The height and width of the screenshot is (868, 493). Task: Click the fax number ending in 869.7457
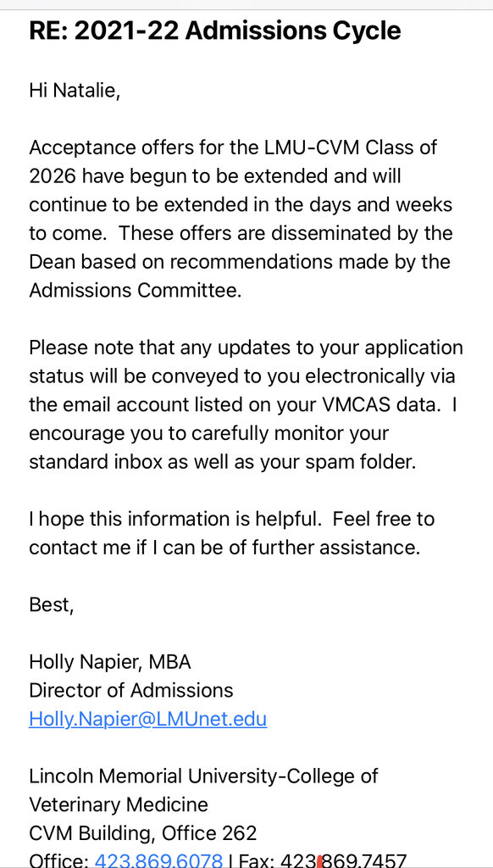(343, 860)
